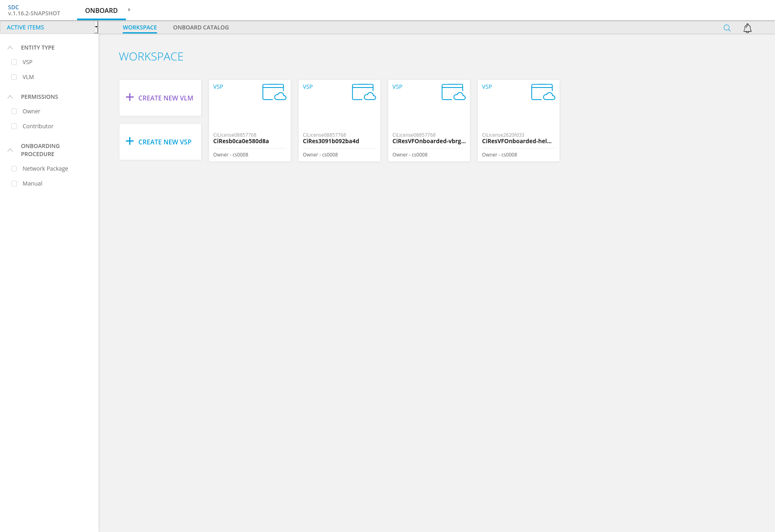Click the plus icon for Create New VLM
The height and width of the screenshot is (532, 775).
tap(130, 97)
